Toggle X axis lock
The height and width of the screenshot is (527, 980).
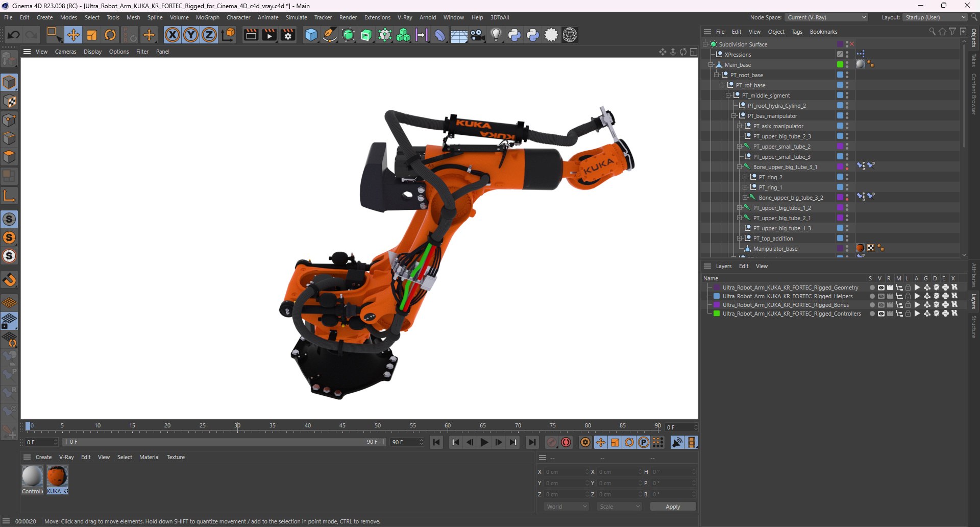point(173,35)
